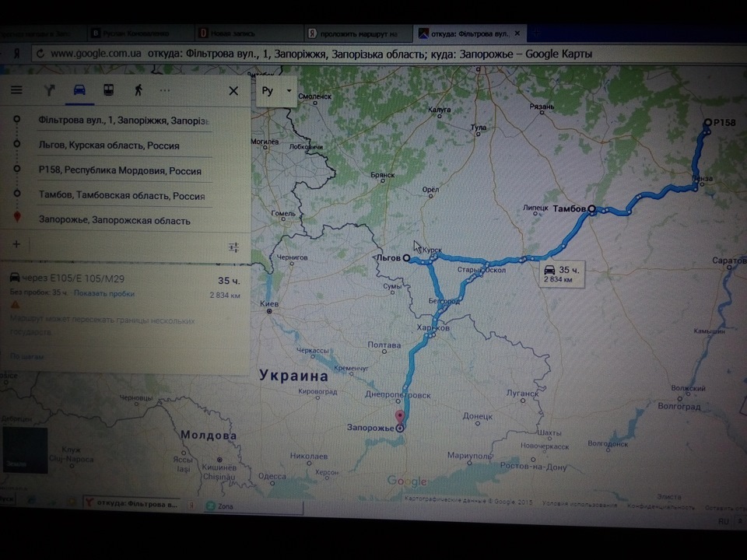Add a destination with plus button
The image size is (747, 560).
pos(16,244)
